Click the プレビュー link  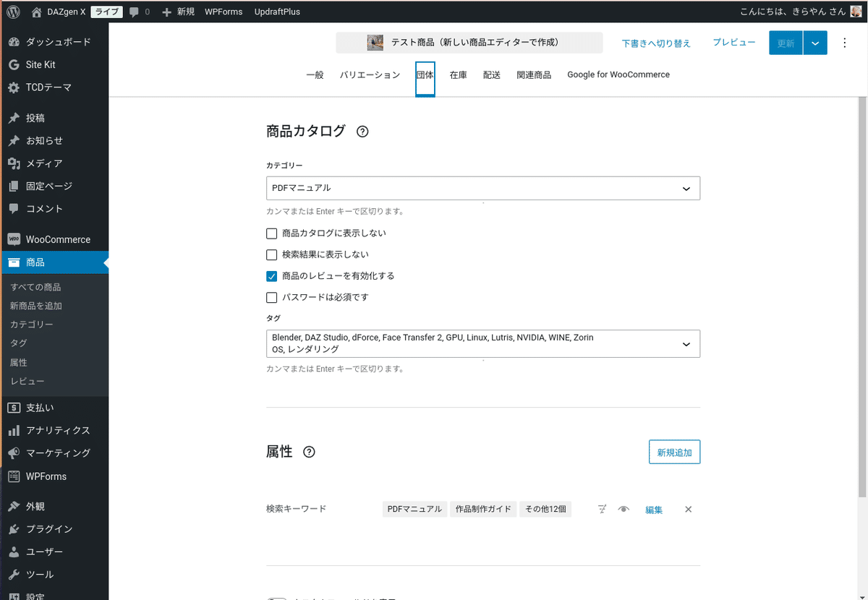pos(734,43)
